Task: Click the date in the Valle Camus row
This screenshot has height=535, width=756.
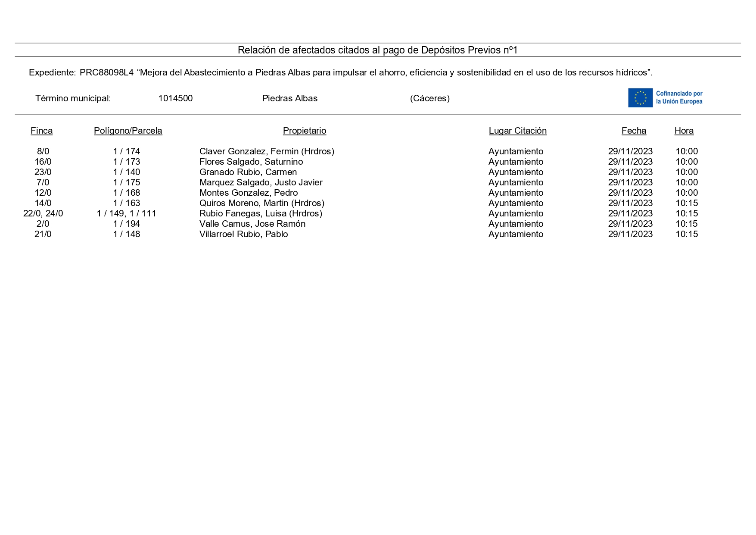Action: pos(631,224)
